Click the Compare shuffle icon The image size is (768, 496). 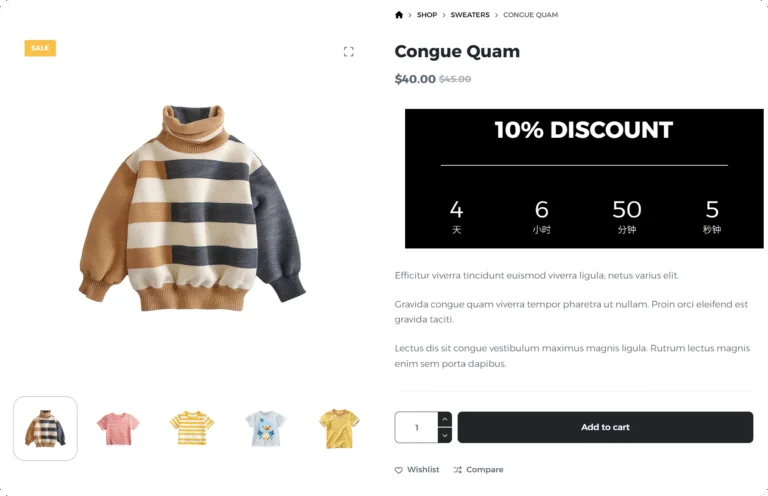tap(457, 470)
